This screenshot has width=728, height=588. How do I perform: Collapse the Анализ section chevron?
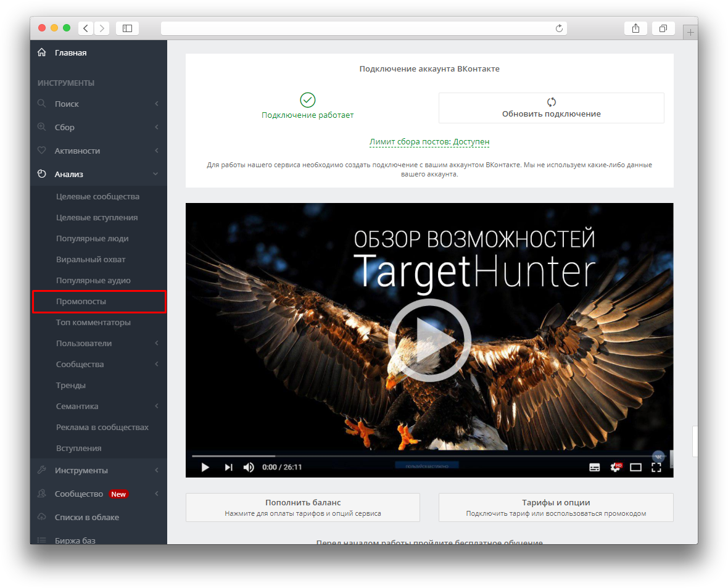[155, 174]
